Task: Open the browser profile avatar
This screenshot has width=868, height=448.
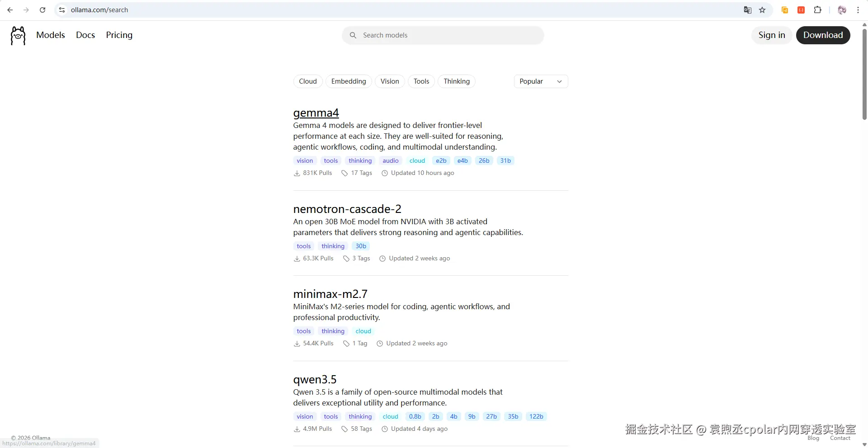Action: (842, 10)
